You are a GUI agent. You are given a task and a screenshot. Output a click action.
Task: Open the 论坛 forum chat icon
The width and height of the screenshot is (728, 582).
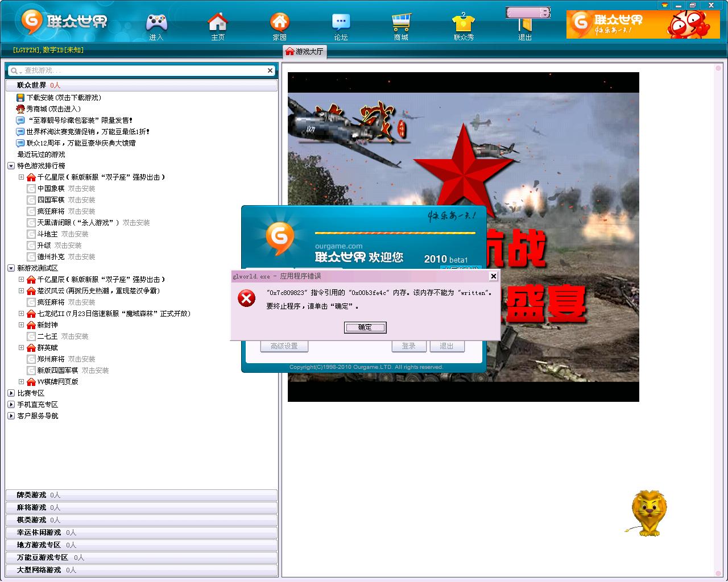pyautogui.click(x=341, y=22)
